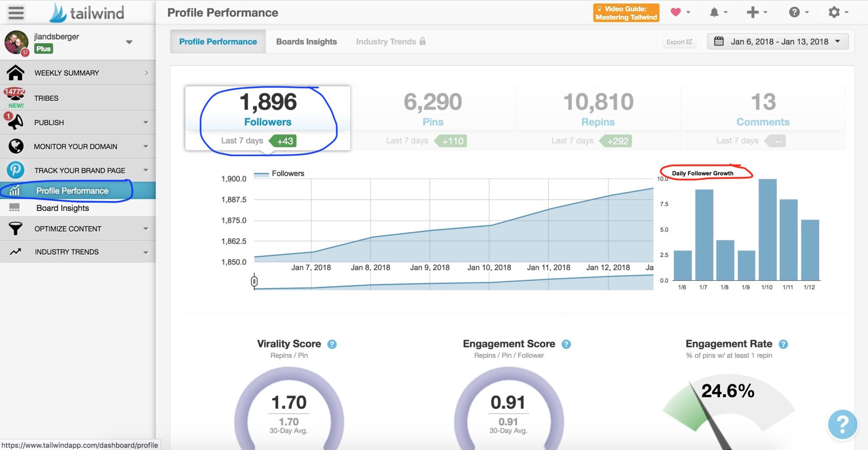Expand the Weekly Summary chevron

(x=146, y=73)
